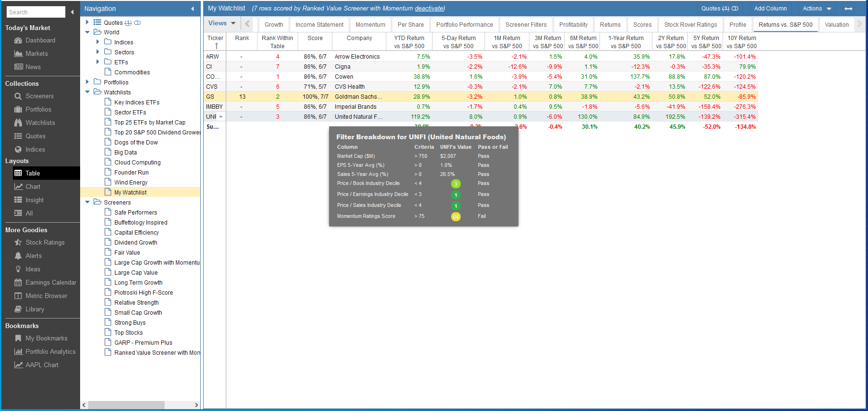Collapse the left sidebar arrow next to Search
This screenshot has height=411, width=868.
tap(72, 12)
